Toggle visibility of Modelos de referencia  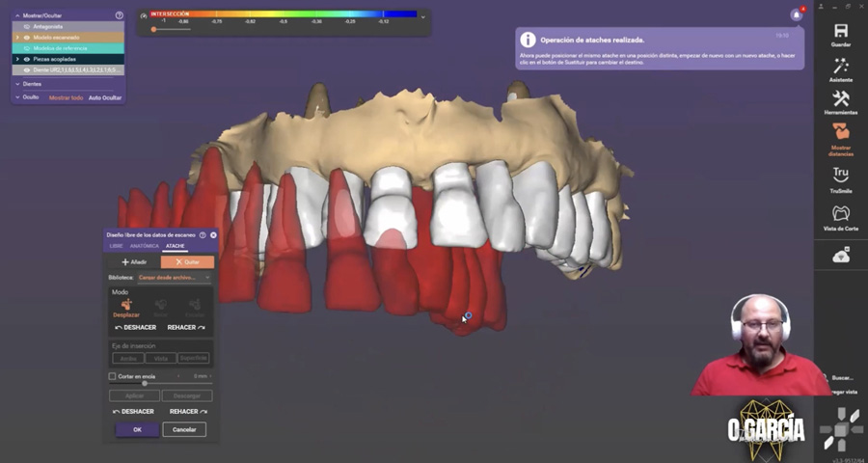coord(27,48)
